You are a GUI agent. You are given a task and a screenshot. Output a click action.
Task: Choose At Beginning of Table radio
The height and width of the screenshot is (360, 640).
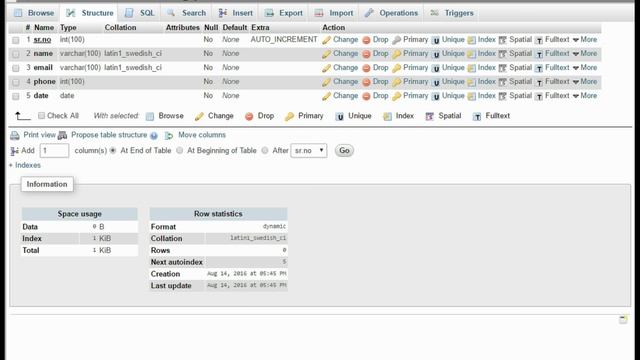pyautogui.click(x=180, y=151)
